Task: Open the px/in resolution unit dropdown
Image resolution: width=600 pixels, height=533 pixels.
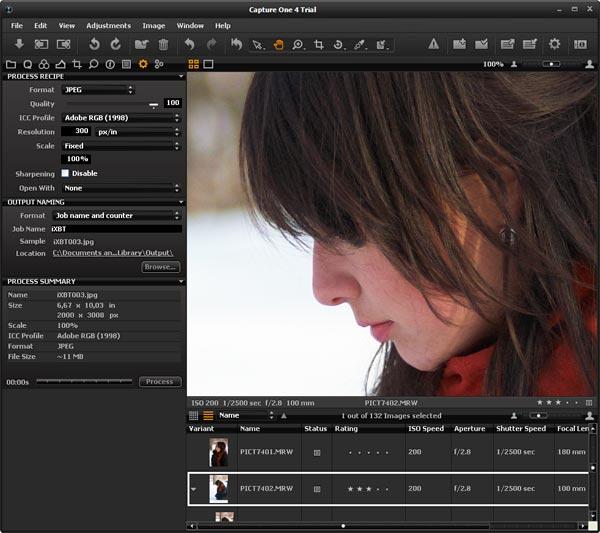Action: (138, 132)
